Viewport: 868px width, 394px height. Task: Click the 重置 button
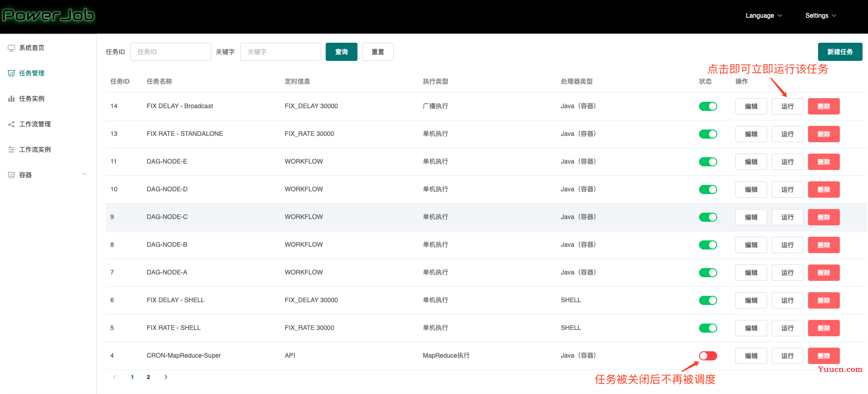tap(378, 52)
